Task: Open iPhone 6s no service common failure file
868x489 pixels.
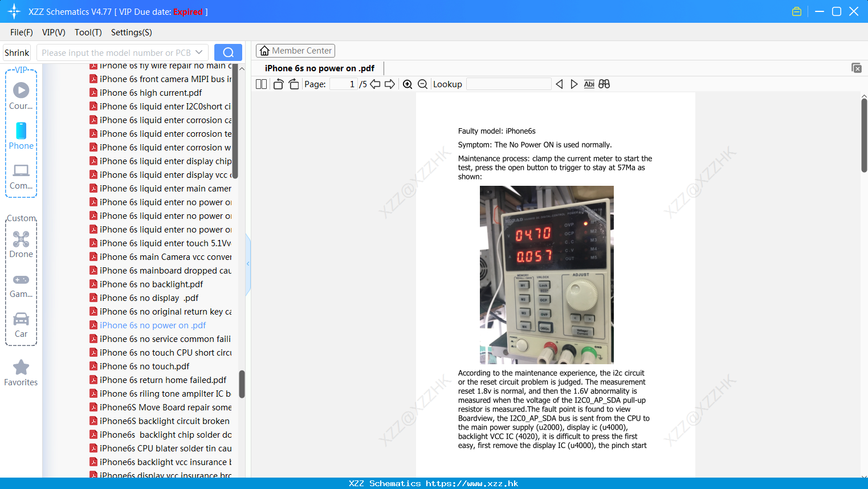Action: [x=161, y=339]
